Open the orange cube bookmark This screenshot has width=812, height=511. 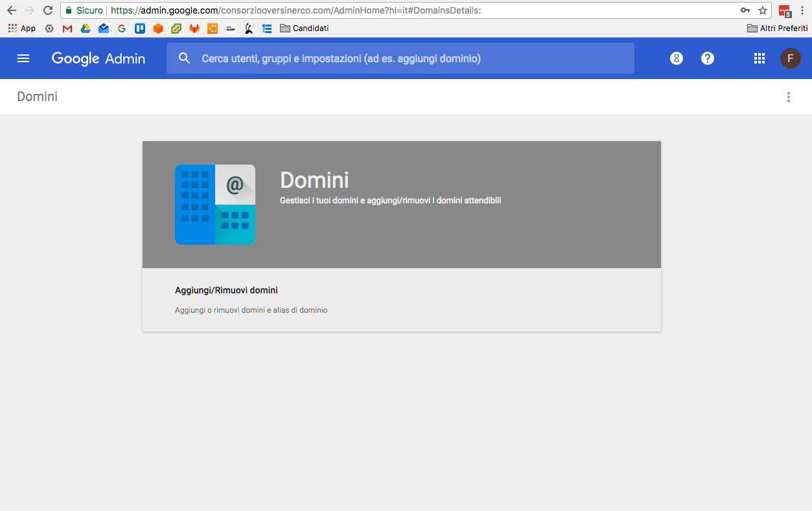coord(158,28)
